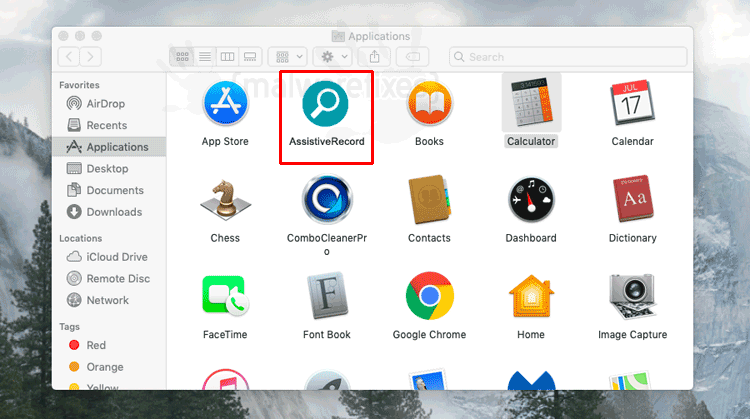Click the Edit Tags toolbar button
Image resolution: width=750 pixels, height=419 pixels.
tap(412, 57)
